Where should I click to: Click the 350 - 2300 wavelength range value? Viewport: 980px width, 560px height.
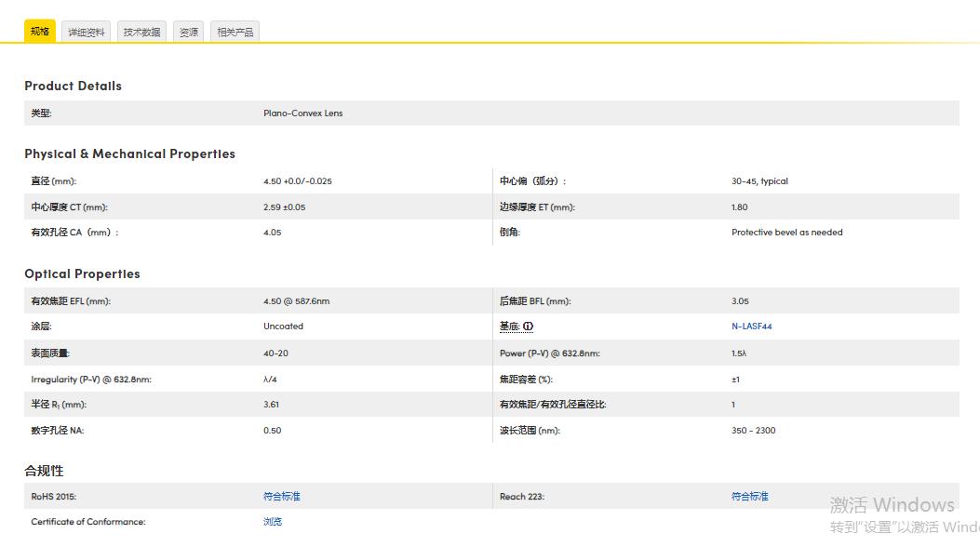pyautogui.click(x=753, y=431)
